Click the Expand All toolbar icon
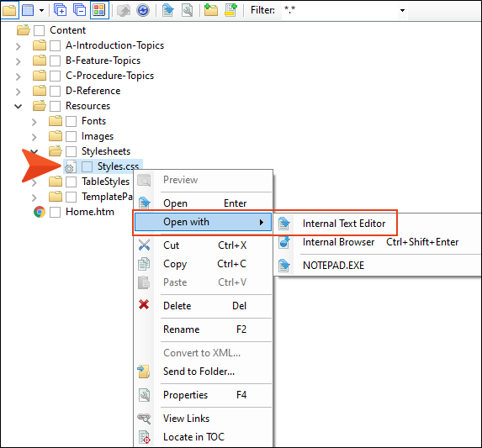Screen dimensions: 482x448 61,10
